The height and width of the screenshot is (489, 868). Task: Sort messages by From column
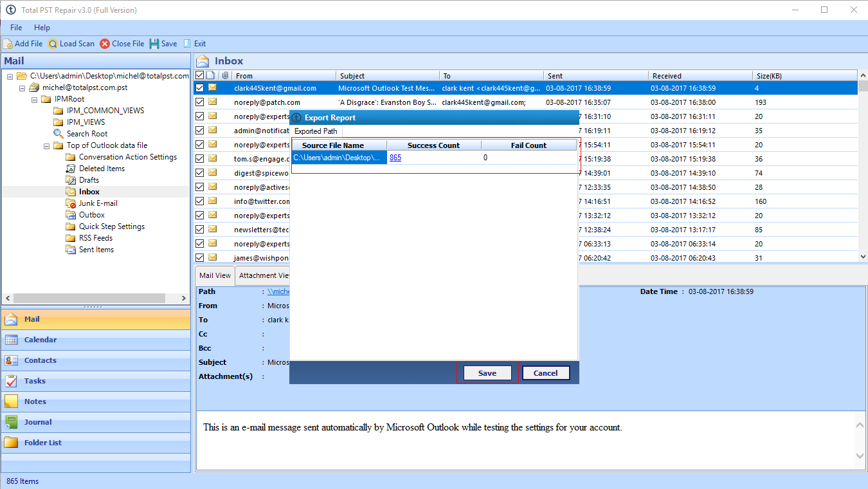tap(284, 76)
